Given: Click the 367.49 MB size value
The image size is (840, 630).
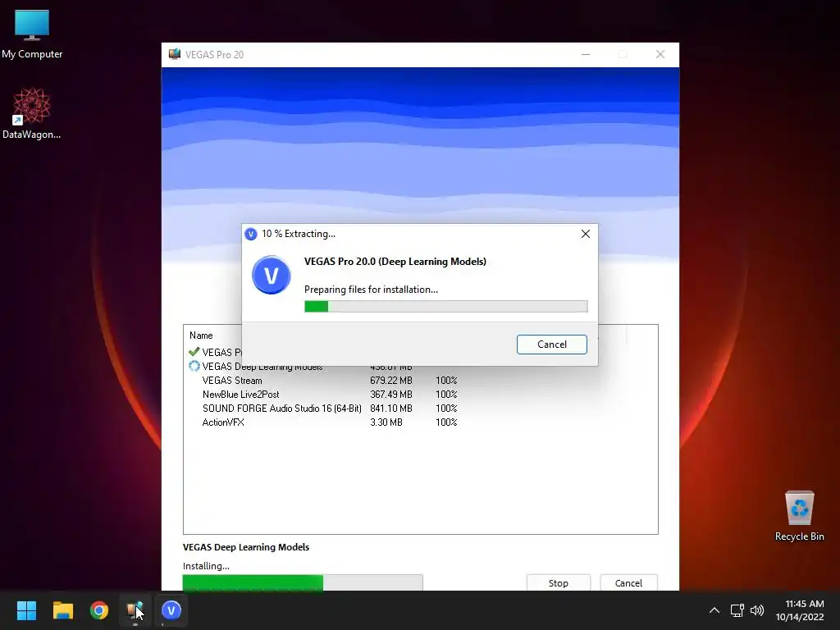Looking at the screenshot, I should tap(391, 395).
